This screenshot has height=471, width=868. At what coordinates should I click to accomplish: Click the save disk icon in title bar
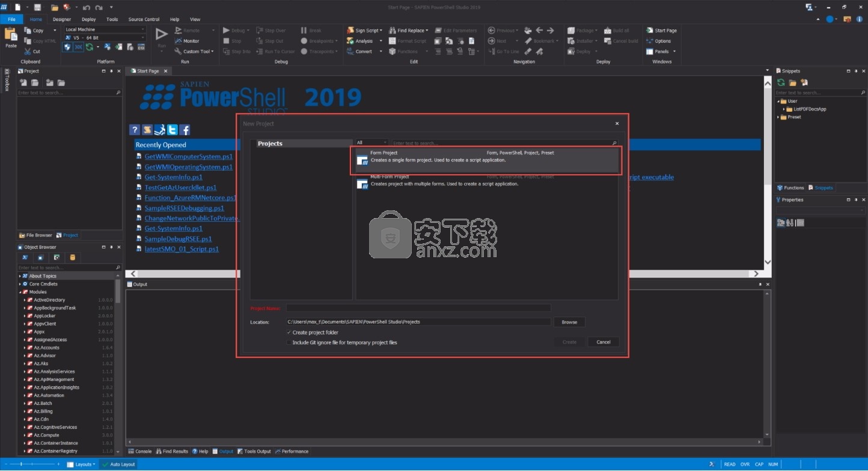38,7
